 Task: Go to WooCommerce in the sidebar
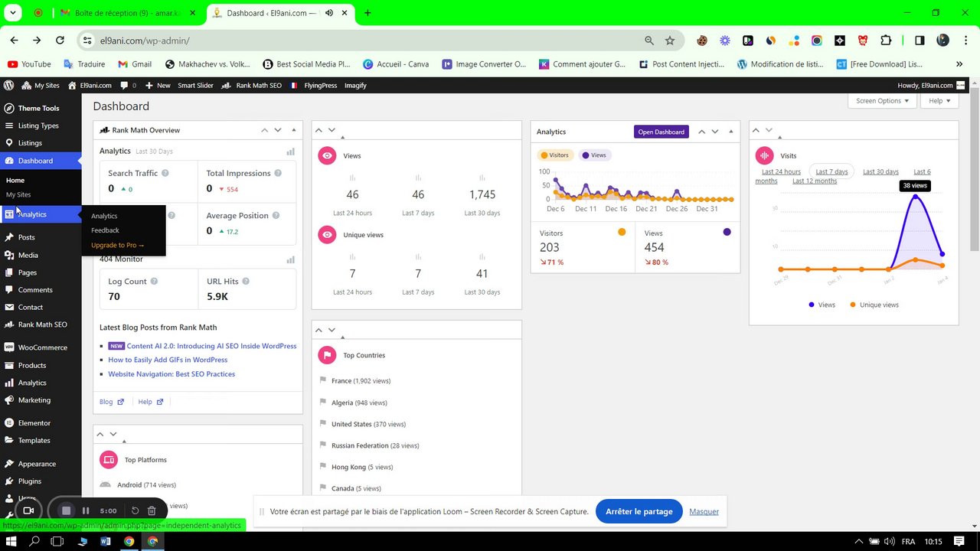pyautogui.click(x=41, y=347)
